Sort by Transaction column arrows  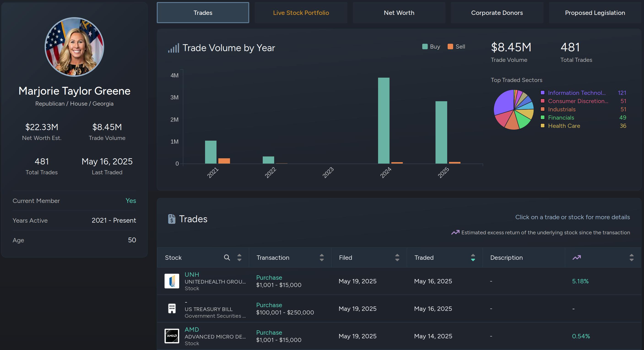322,257
